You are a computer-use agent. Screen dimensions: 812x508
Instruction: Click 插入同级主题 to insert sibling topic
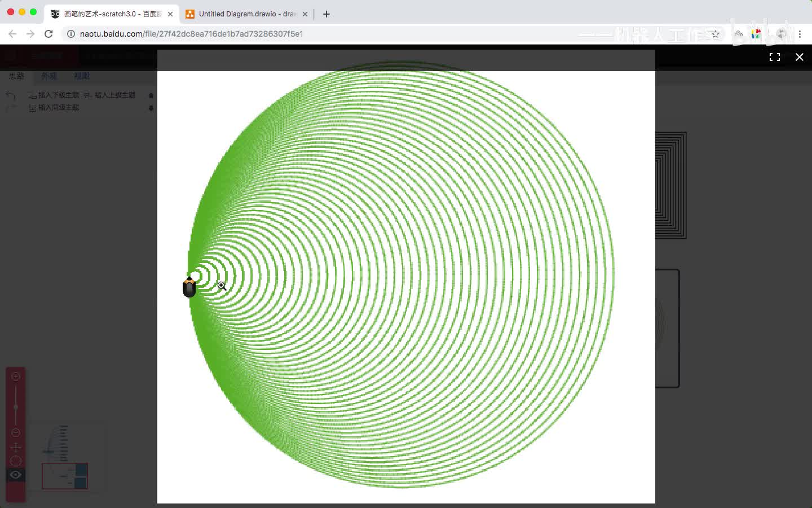tap(54, 107)
